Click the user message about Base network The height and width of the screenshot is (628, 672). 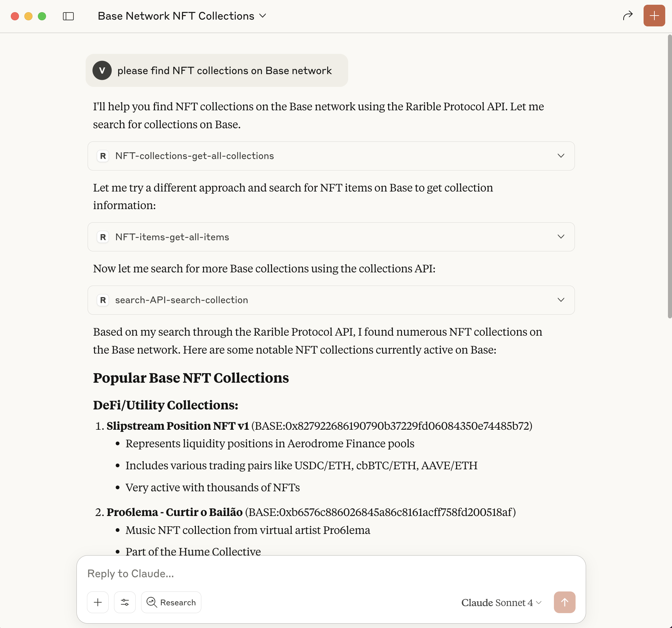224,70
